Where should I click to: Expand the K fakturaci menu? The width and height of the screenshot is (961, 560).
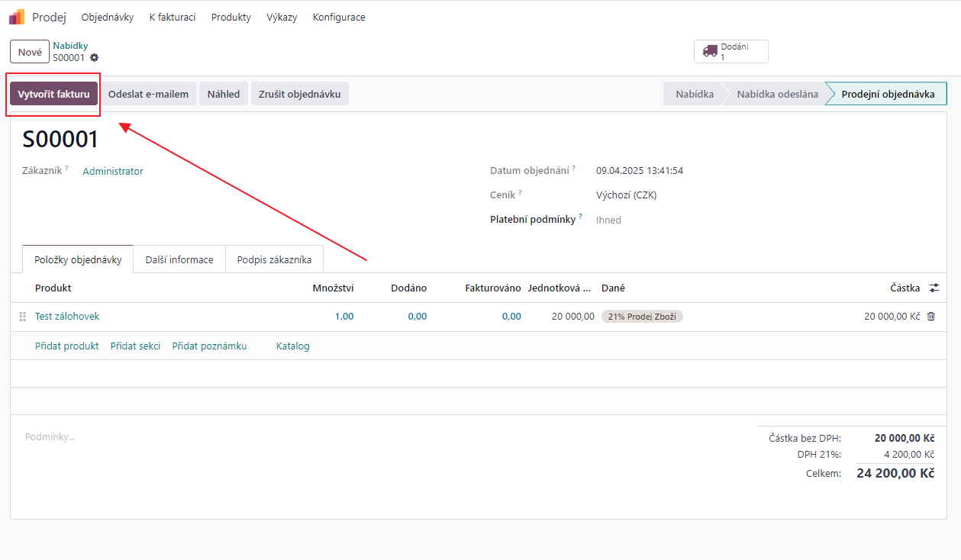173,17
